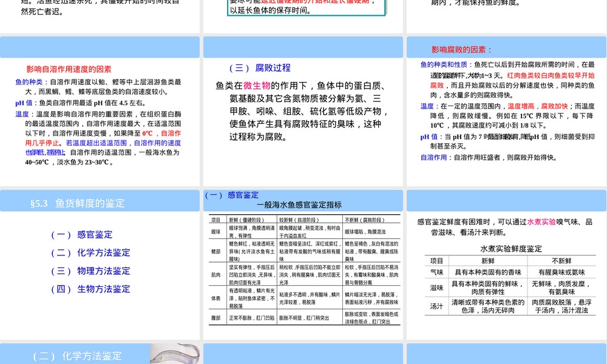The width and height of the screenshot is (607, 364).
Task: Click the 肌肉 row header cell
Action: pos(216,275)
